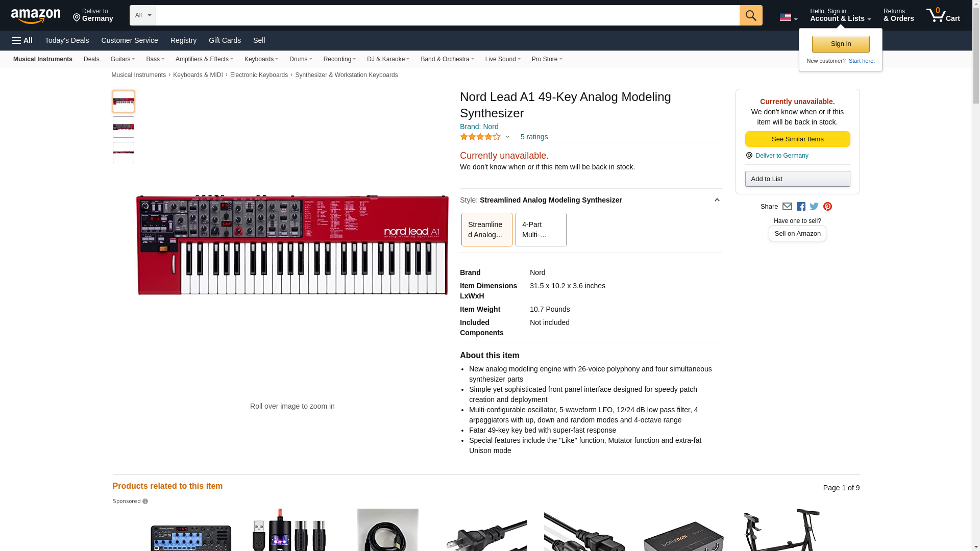This screenshot has width=980, height=551.
Task: Click the Amazon logo
Action: [36, 16]
